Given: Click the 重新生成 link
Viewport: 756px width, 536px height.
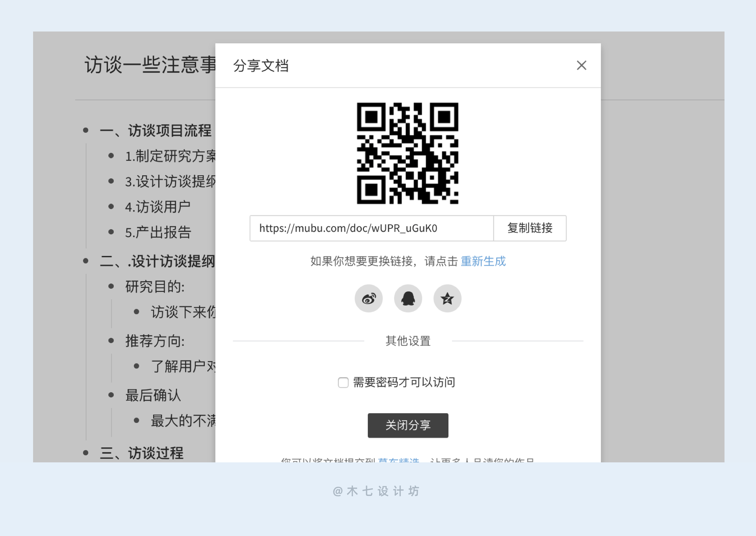Looking at the screenshot, I should (483, 261).
